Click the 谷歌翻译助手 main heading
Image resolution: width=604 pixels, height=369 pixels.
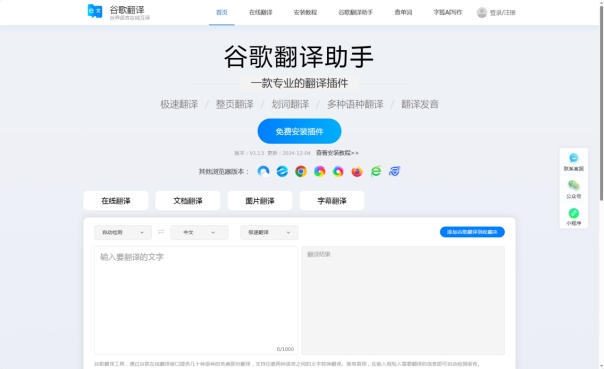point(299,57)
